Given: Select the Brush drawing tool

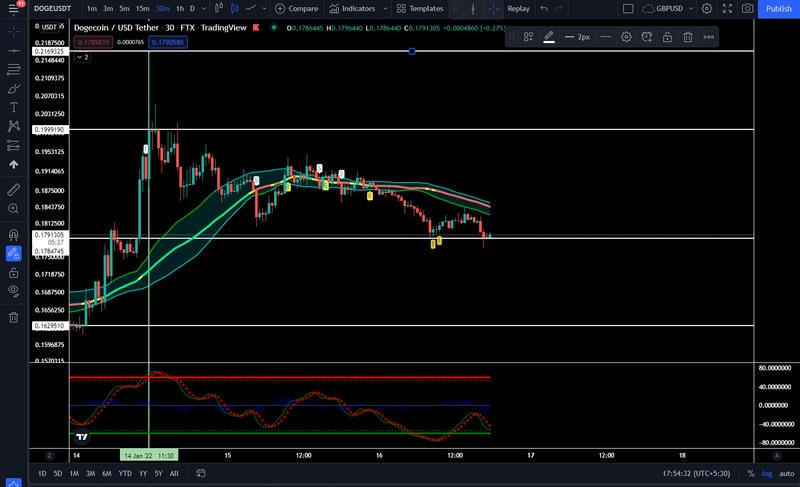Looking at the screenshot, I should tap(14, 89).
